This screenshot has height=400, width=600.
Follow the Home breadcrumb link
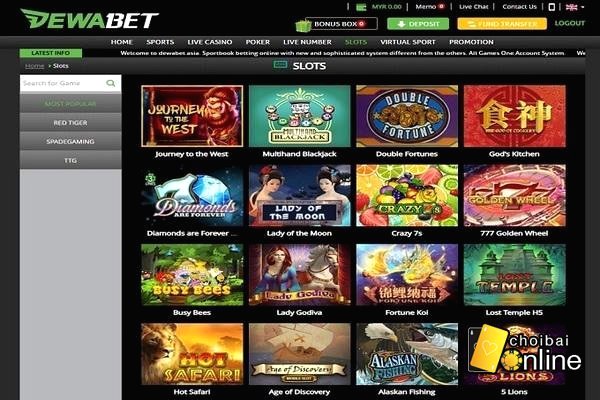point(34,66)
